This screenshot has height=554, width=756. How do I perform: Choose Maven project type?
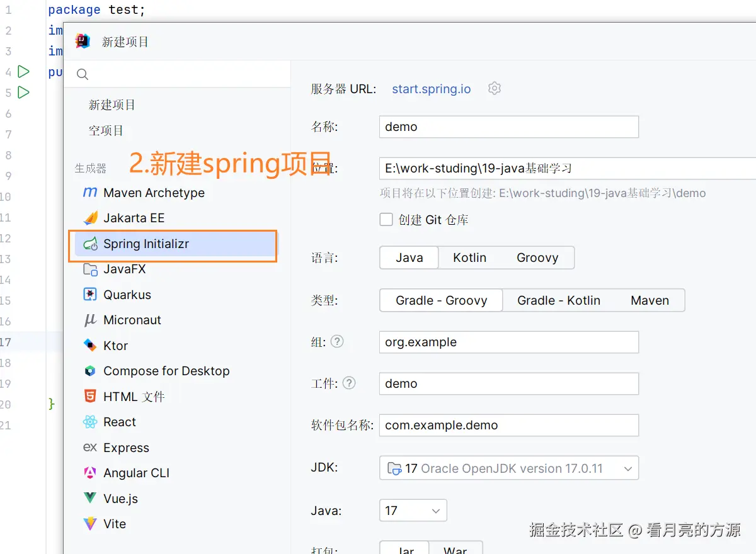650,300
